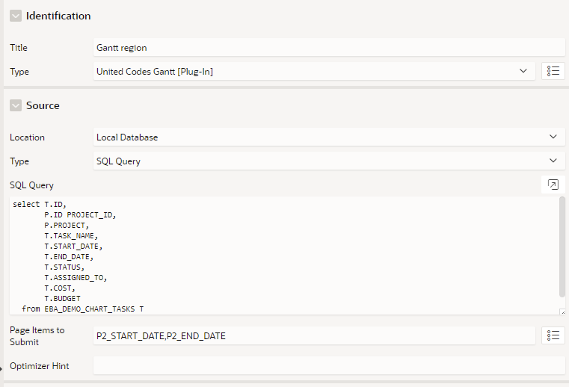Open Page Items to Submit picker icon
The width and height of the screenshot is (569, 387).
tap(553, 335)
